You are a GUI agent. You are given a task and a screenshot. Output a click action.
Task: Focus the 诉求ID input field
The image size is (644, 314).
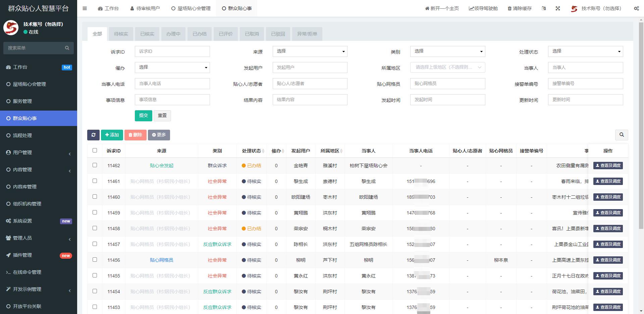[x=172, y=51]
